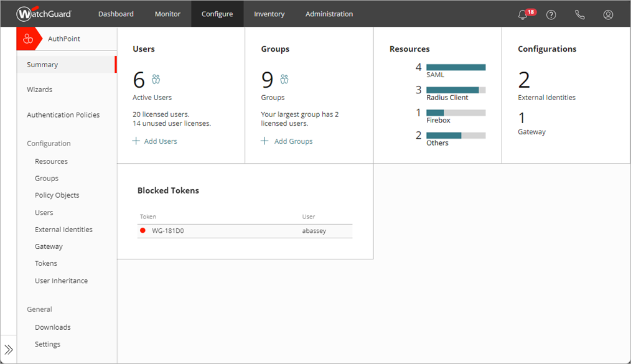Click the phone support icon
The image size is (631, 364).
coord(579,14)
